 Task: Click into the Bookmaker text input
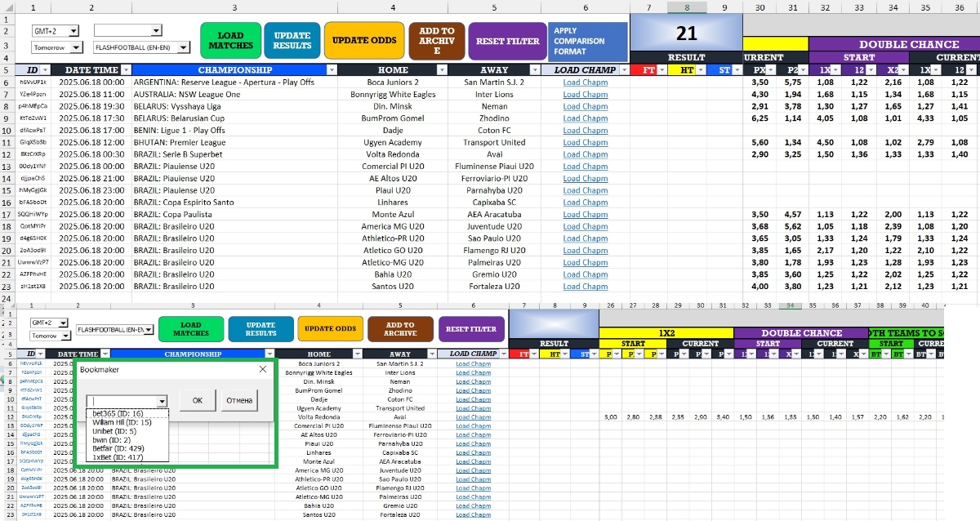point(122,401)
